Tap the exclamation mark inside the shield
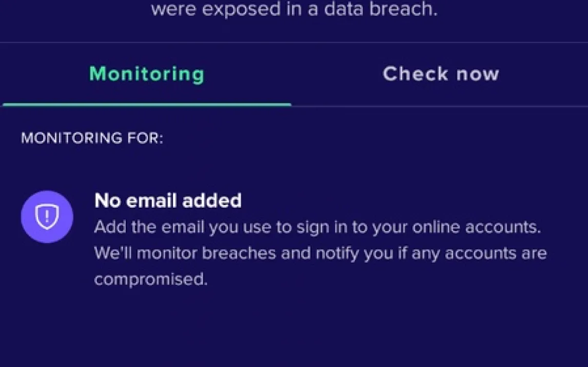 [47, 216]
